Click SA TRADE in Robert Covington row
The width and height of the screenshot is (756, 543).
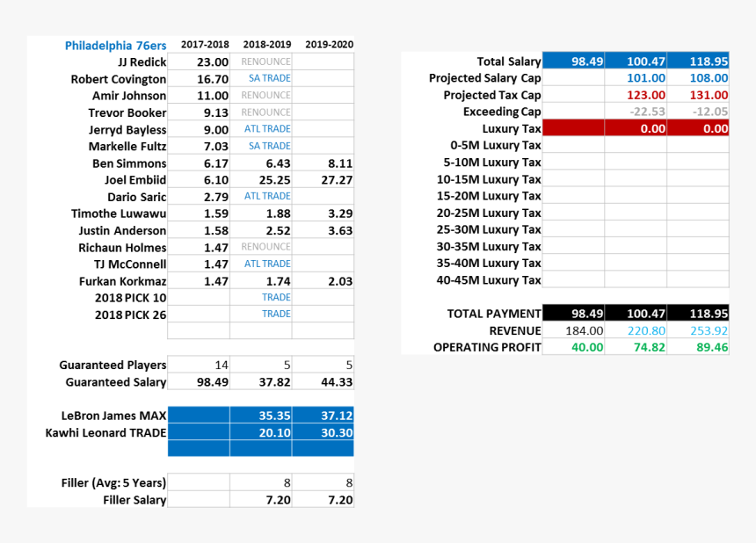click(270, 78)
